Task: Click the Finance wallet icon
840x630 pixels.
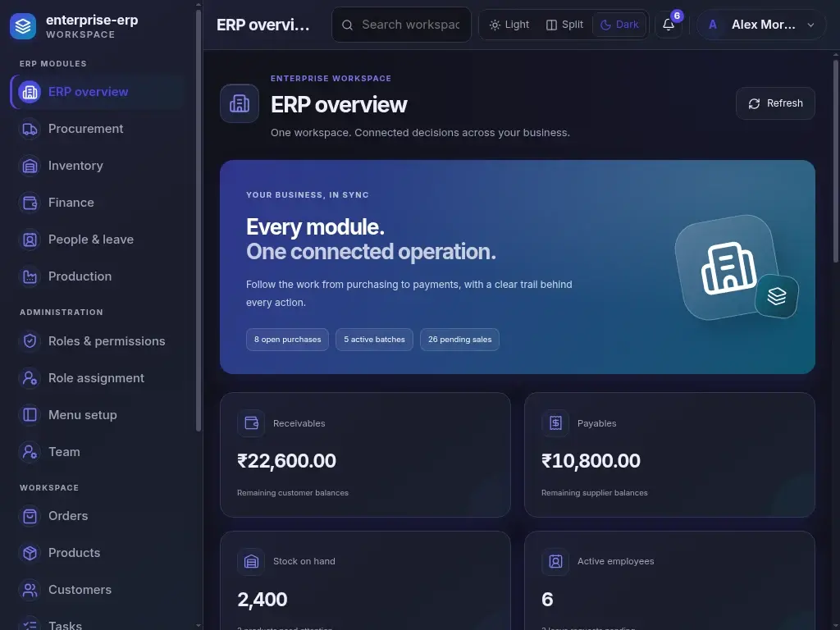Action: (x=30, y=203)
